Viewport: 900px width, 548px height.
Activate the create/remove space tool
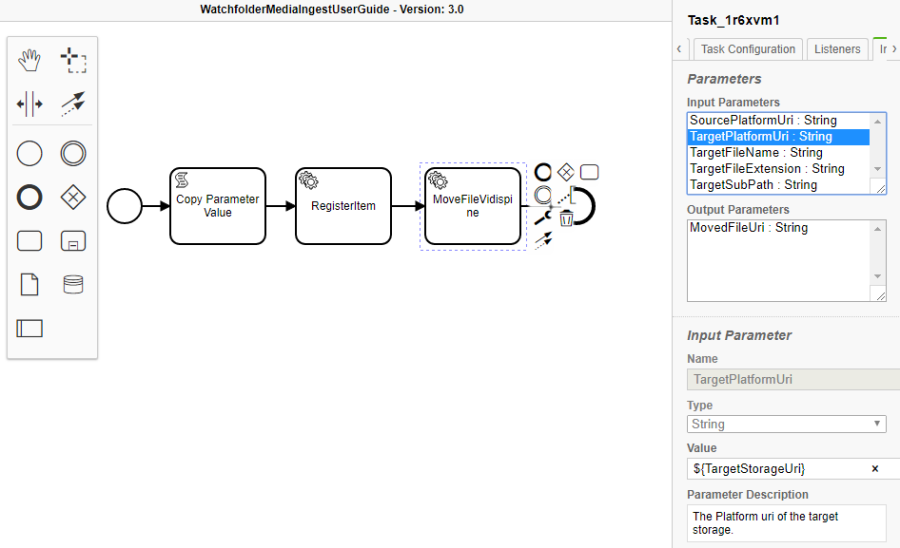(x=30, y=103)
